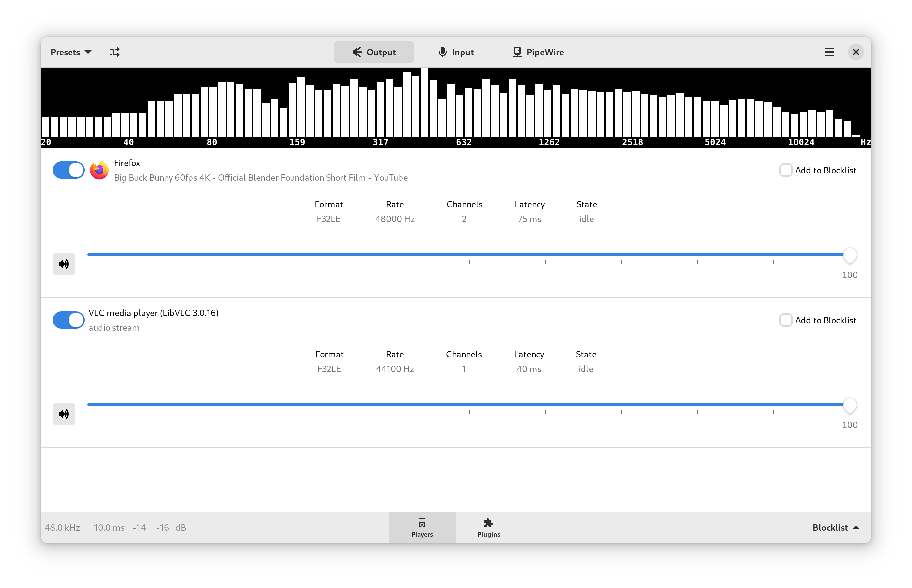This screenshot has height=588, width=912.
Task: Expand the Blocklist panel at bottom
Action: point(834,527)
